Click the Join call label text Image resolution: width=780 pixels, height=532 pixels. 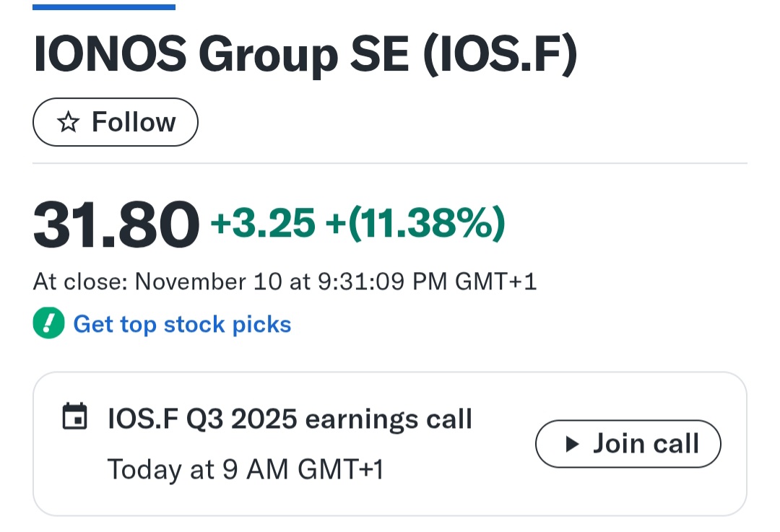646,443
